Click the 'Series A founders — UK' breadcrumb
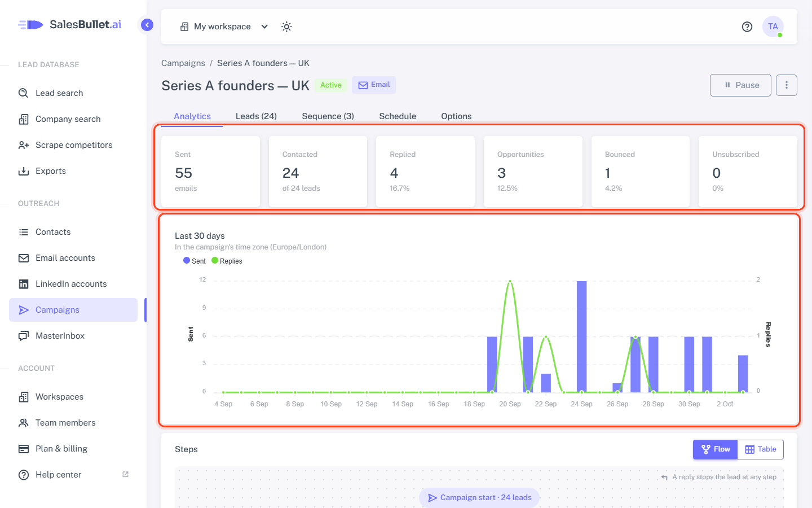 point(263,63)
